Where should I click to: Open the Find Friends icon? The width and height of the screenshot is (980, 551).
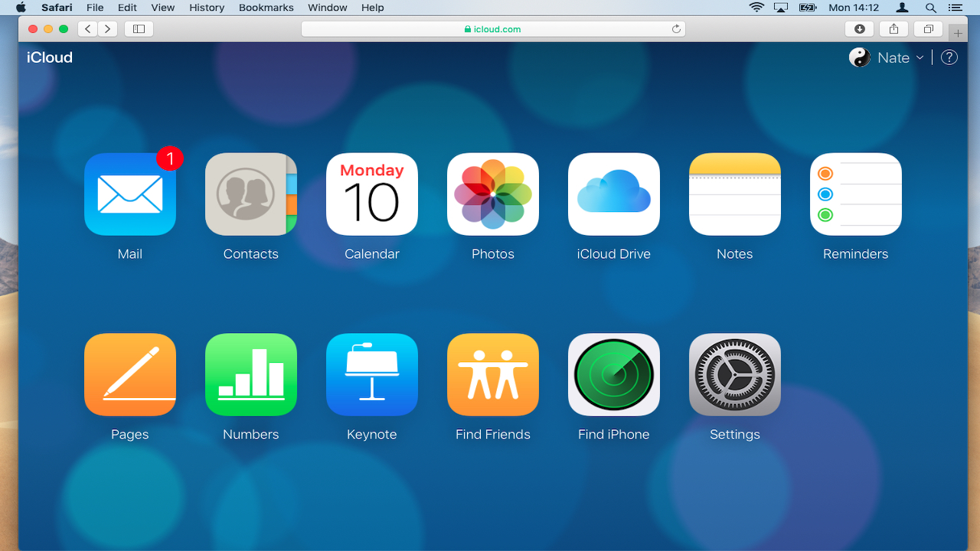pos(493,375)
